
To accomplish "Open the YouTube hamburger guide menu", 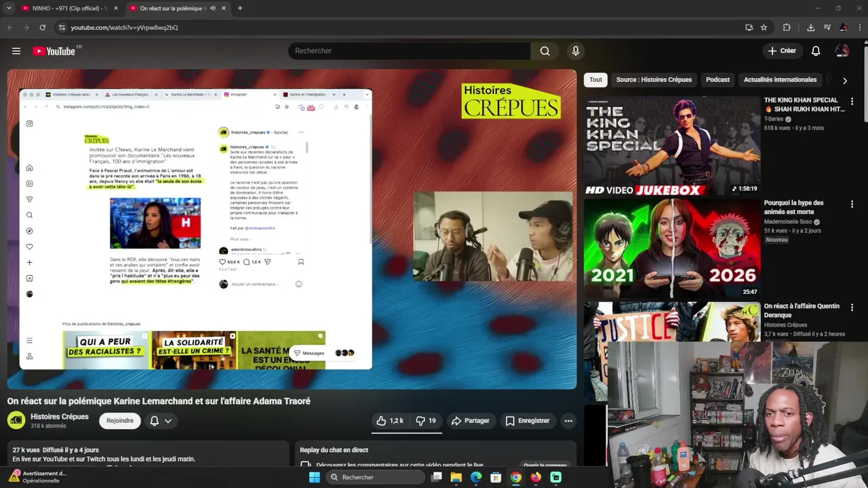I will (x=16, y=51).
